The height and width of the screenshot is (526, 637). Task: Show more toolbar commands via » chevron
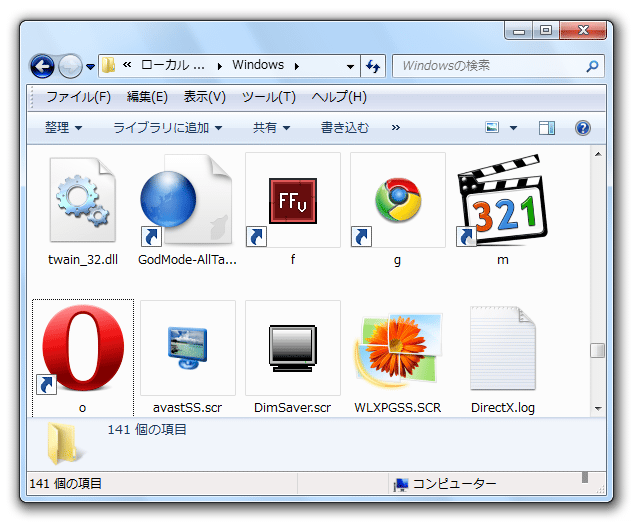(x=396, y=128)
